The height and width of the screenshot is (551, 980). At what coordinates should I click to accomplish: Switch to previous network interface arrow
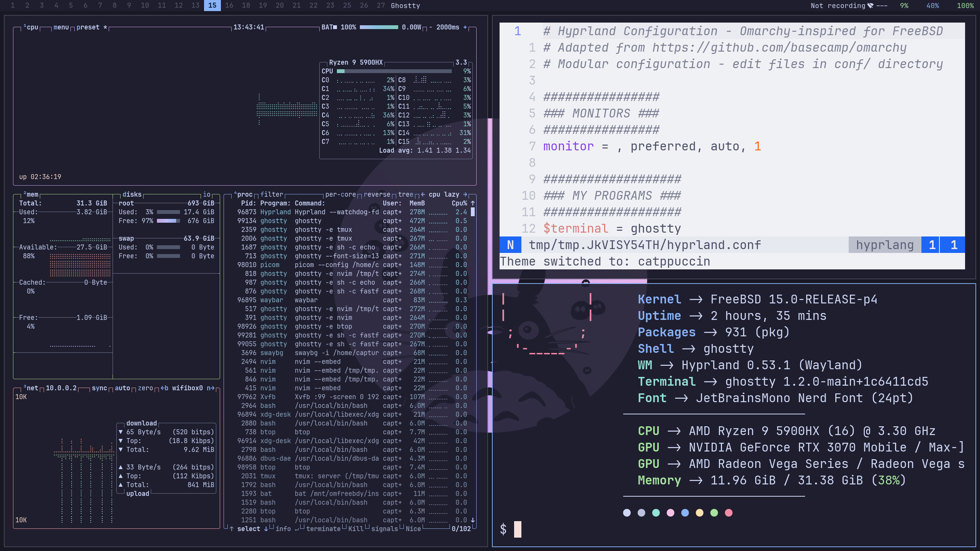click(165, 388)
